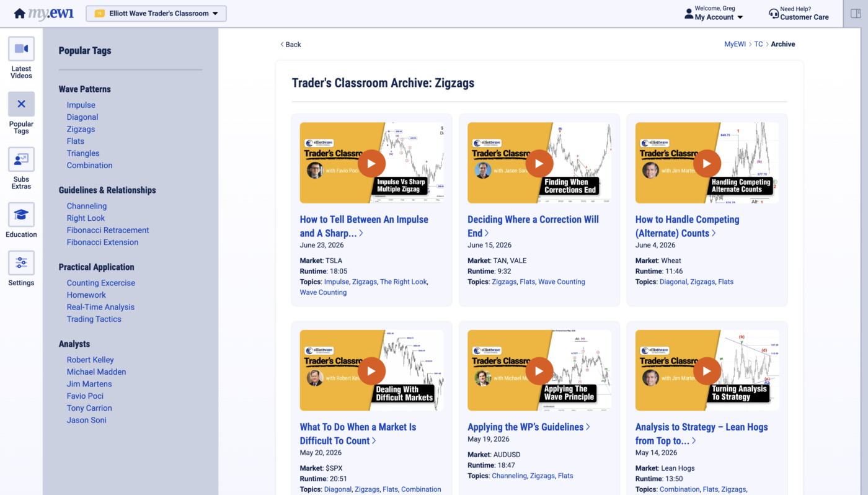Filter by analyst Tony Carrion
Image resolution: width=868 pixels, height=495 pixels.
[x=89, y=408]
